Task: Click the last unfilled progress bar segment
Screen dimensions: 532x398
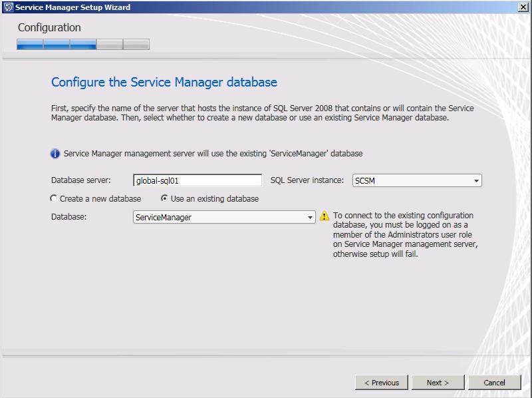Action: 136,45
